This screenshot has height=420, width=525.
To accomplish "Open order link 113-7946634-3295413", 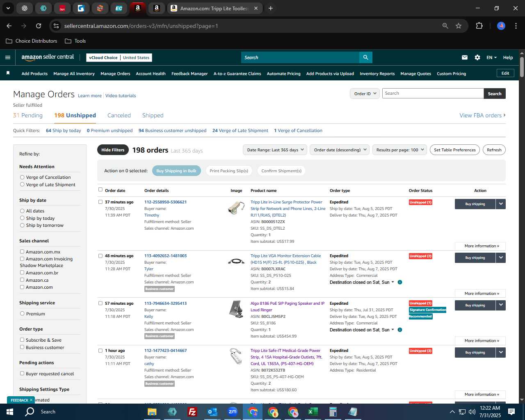I will coord(165,304).
